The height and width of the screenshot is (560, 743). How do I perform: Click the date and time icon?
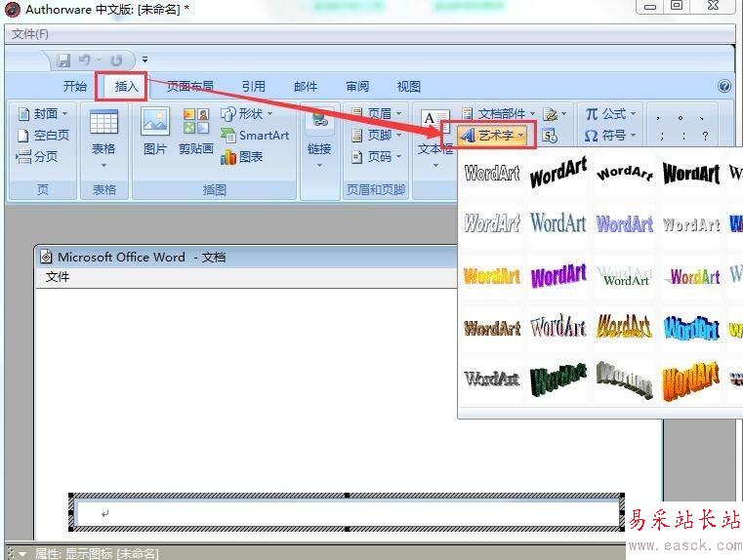click(549, 136)
